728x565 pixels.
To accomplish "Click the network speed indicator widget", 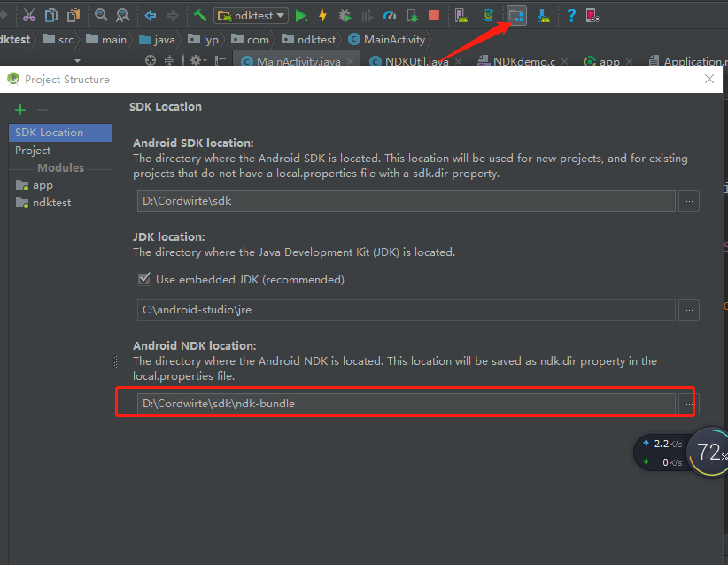I will [x=662, y=453].
